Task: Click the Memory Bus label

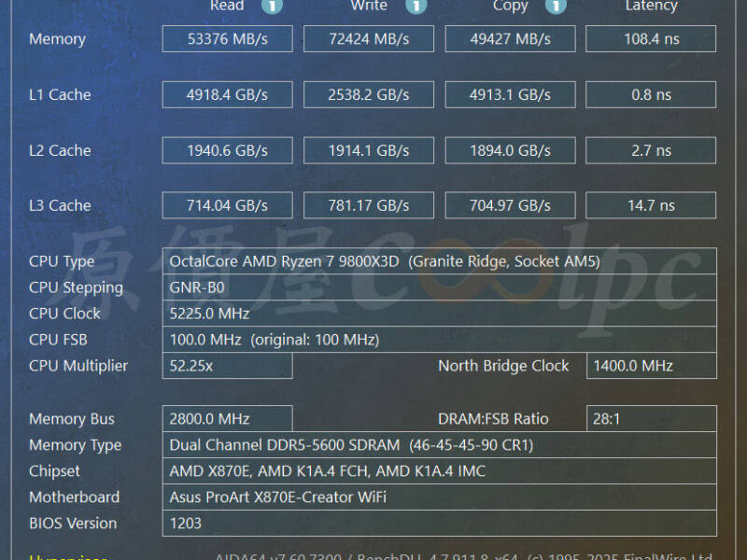Action: click(x=72, y=419)
